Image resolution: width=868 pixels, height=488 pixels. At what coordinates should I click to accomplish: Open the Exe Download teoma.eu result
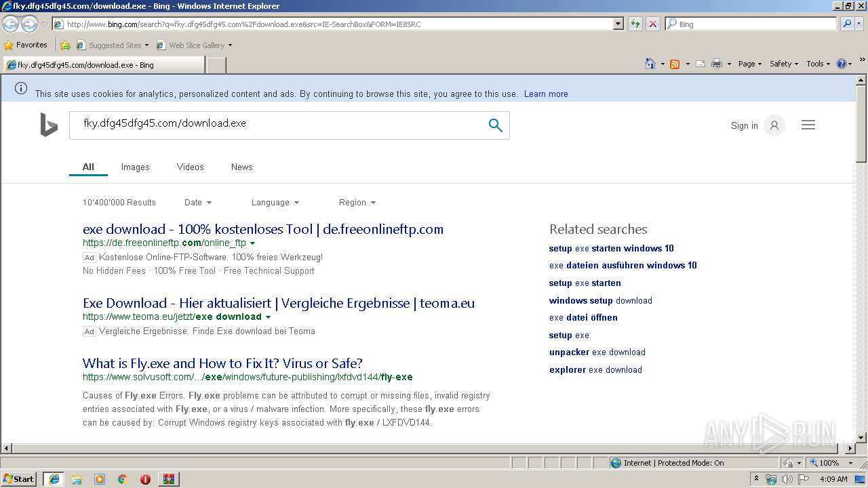coord(279,303)
